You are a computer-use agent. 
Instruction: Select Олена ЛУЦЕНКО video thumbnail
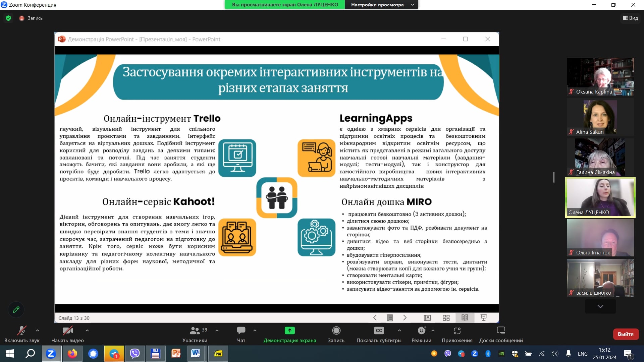600,197
